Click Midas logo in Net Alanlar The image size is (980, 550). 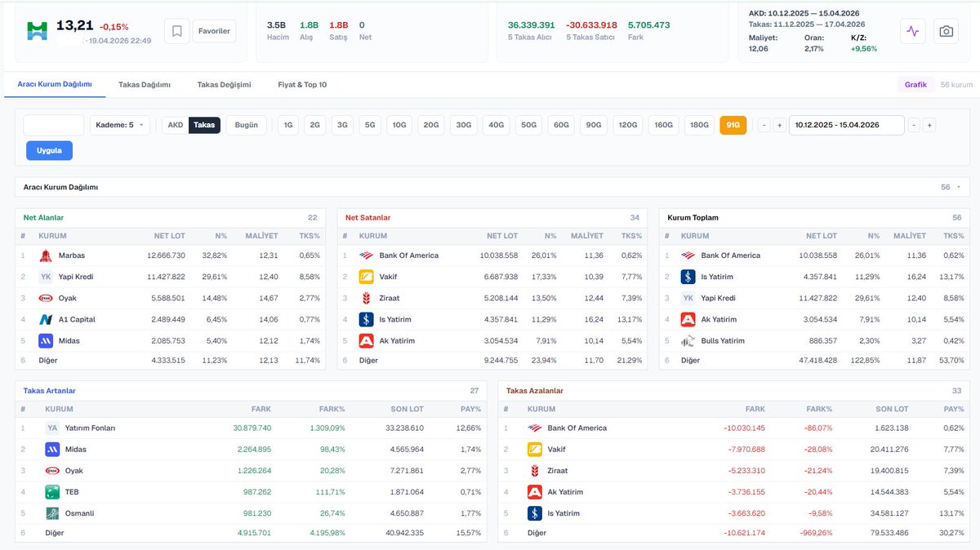tap(46, 340)
